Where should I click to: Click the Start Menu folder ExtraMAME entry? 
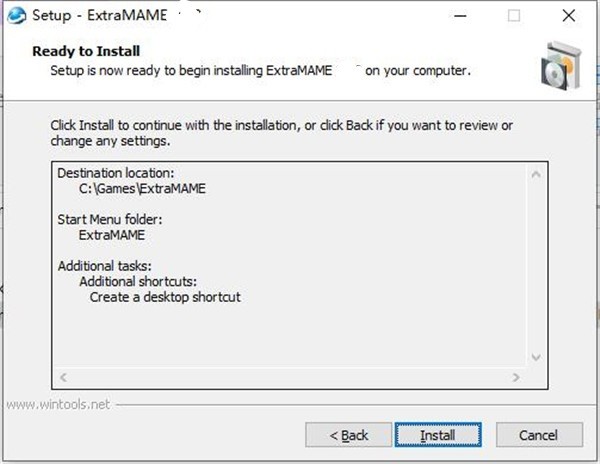[112, 235]
